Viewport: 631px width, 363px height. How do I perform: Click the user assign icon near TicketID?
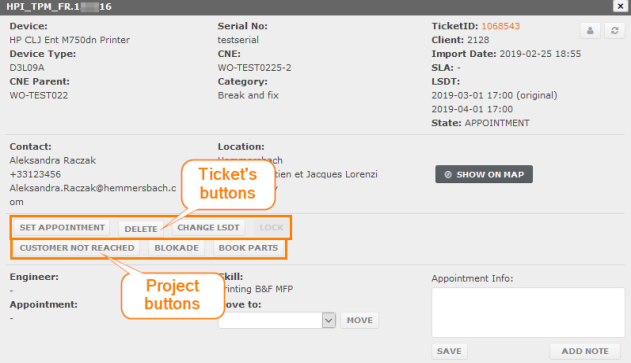point(590,31)
